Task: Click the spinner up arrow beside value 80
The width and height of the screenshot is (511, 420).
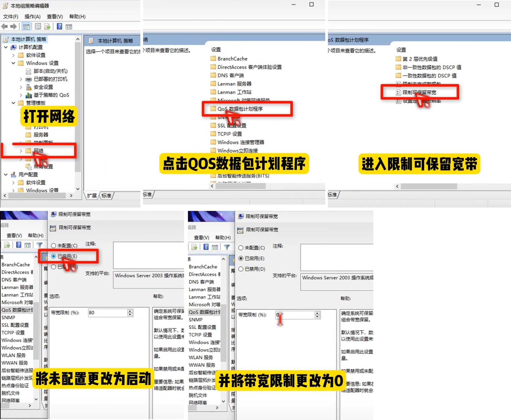Action: click(x=130, y=311)
